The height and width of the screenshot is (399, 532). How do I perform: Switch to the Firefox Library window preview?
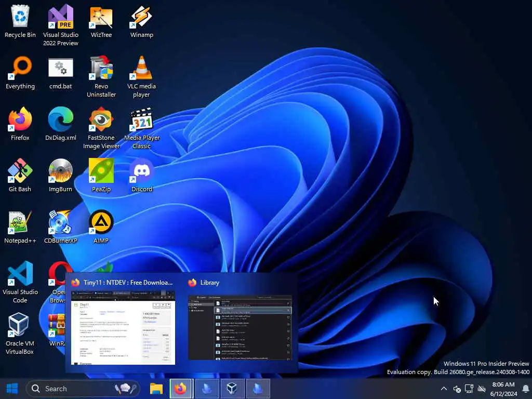(240, 328)
